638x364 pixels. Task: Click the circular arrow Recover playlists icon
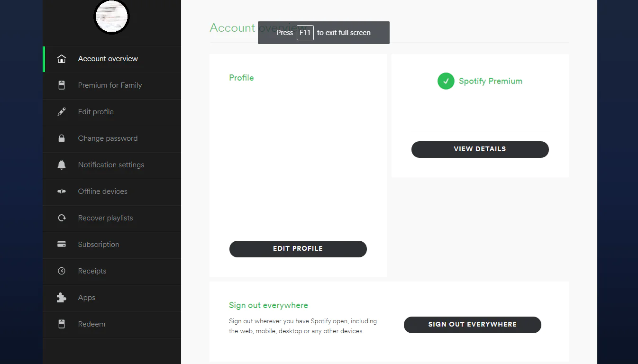(x=62, y=218)
